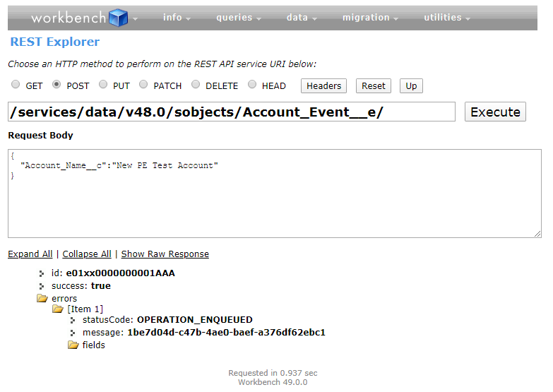Expand the fields folder icon
553x392 pixels.
point(73,345)
